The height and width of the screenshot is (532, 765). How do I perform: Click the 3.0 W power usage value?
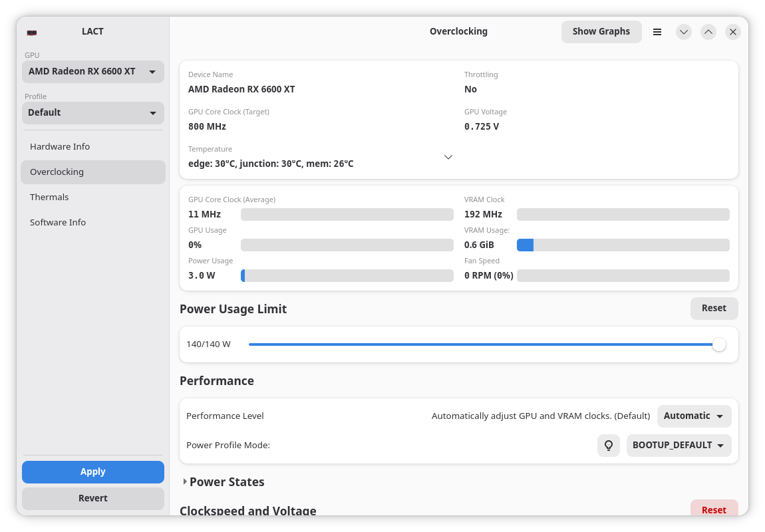(202, 276)
